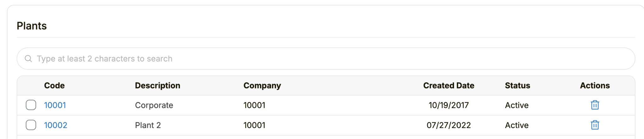Open plant code 10001 link
The height and width of the screenshot is (139, 644).
(x=55, y=105)
